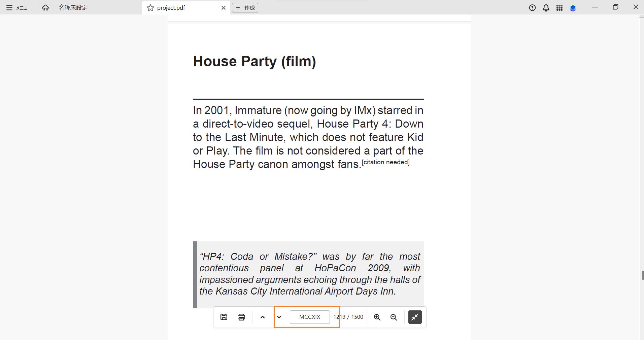644x340 pixels.
Task: Click the heading House Party (film)
Action: (255, 62)
